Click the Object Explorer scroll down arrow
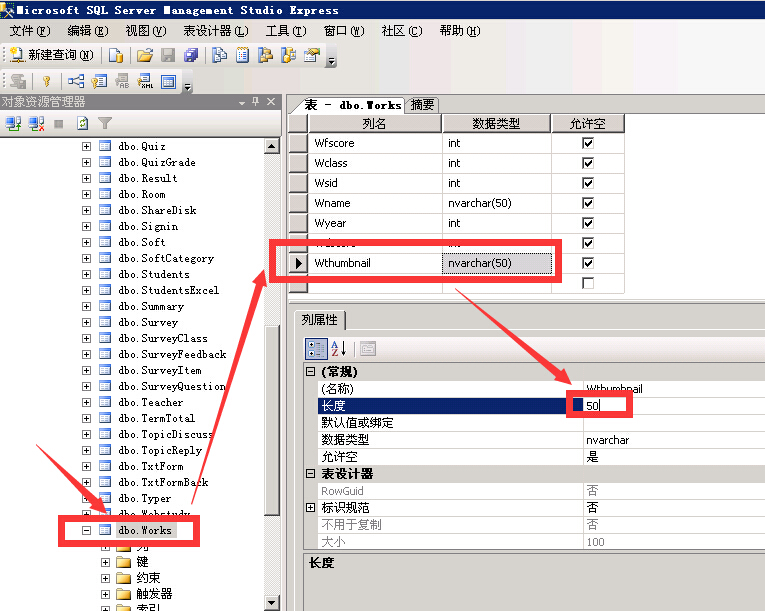This screenshot has height=611, width=765. click(272, 602)
